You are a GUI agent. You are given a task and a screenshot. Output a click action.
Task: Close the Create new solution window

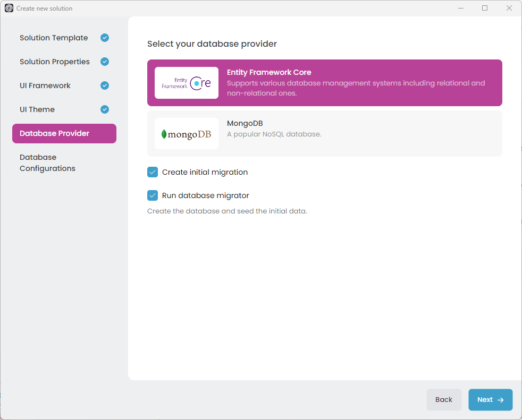click(x=509, y=8)
